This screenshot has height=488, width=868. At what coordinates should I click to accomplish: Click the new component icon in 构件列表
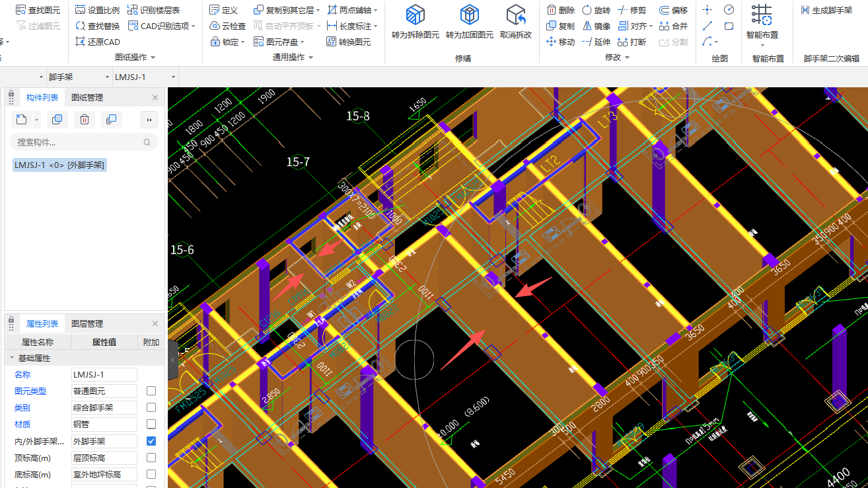coord(22,120)
